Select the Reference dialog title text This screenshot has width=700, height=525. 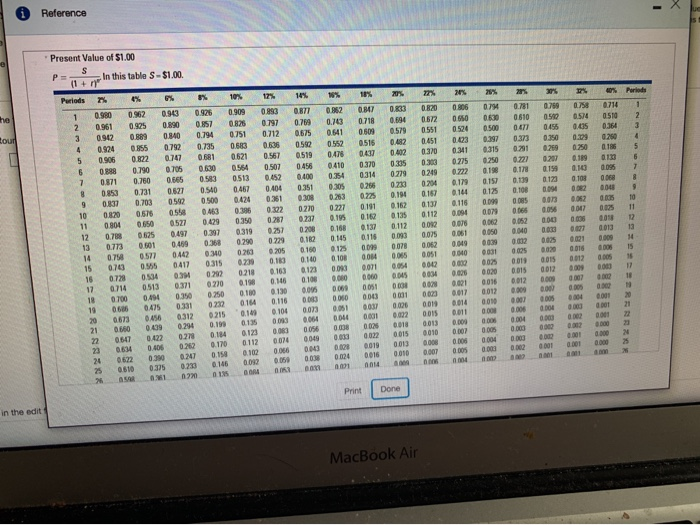[x=64, y=13]
